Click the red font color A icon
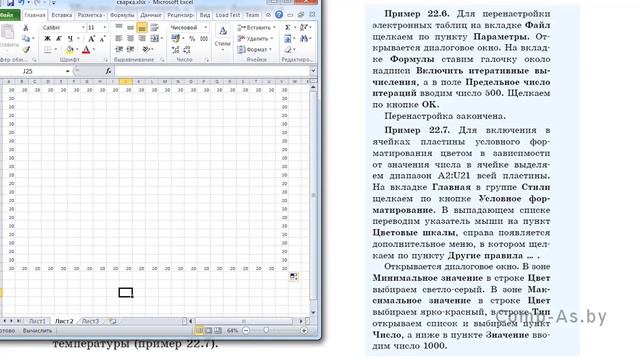The image size is (640, 360). click(x=86, y=50)
